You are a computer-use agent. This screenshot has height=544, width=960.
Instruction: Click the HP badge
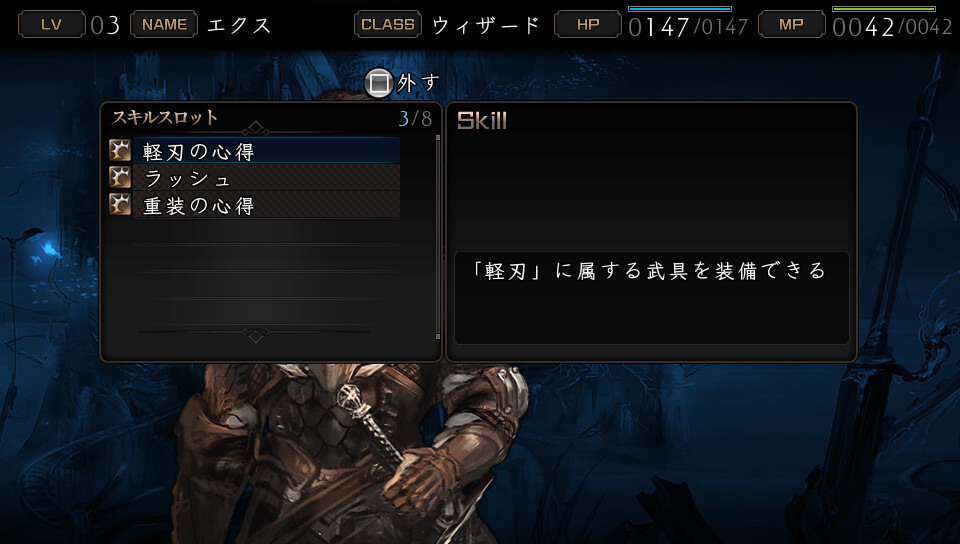[588, 24]
